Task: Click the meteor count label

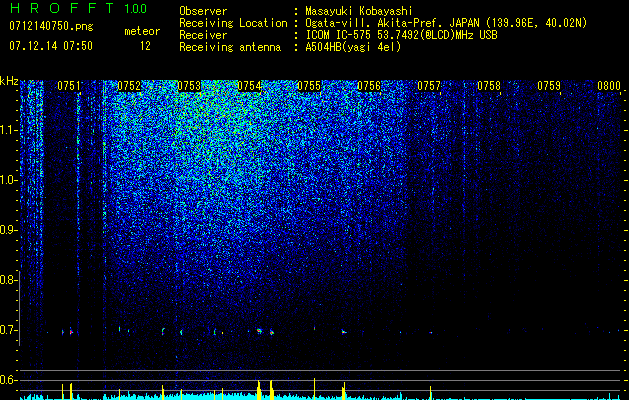Action: click(142, 31)
